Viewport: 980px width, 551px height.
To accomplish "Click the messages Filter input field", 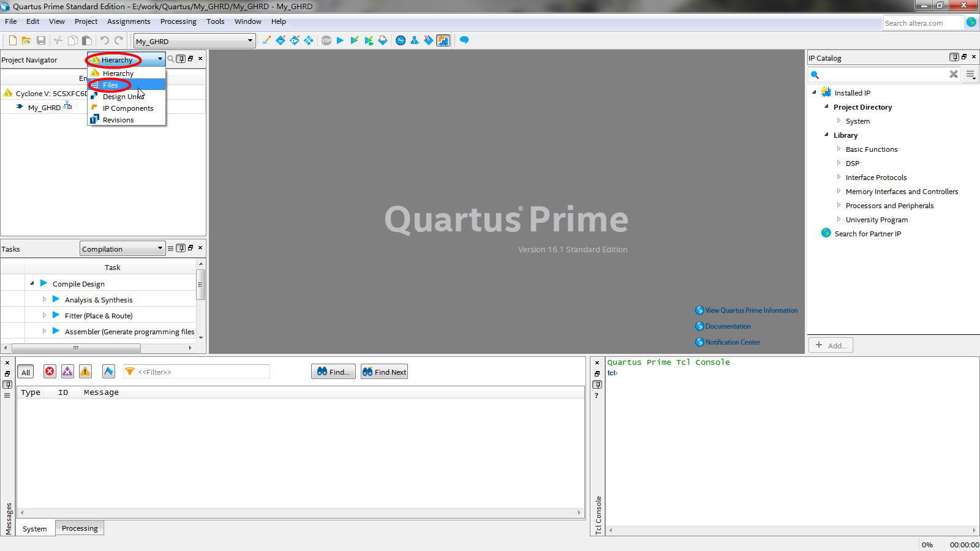I will point(197,372).
